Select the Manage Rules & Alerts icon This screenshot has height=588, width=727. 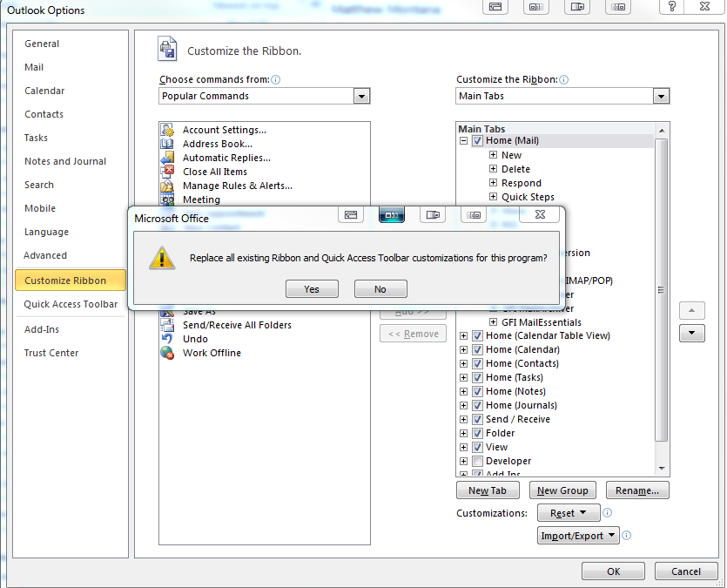(168, 186)
